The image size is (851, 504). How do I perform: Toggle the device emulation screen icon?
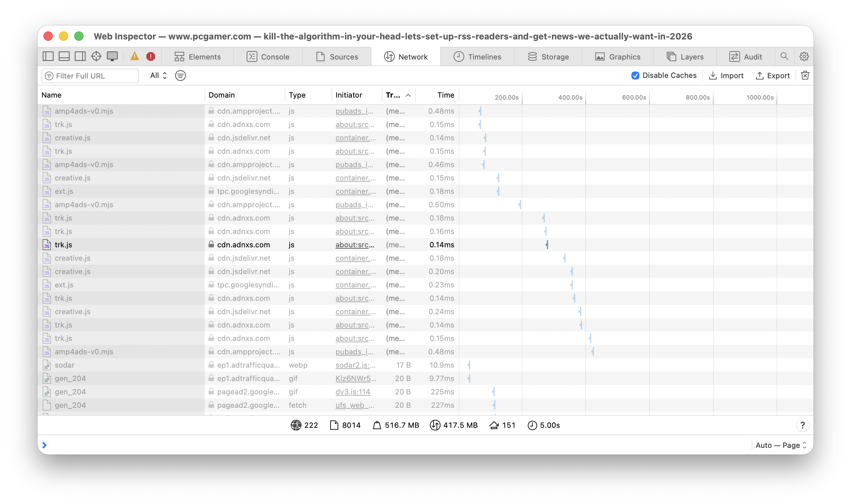click(x=112, y=56)
